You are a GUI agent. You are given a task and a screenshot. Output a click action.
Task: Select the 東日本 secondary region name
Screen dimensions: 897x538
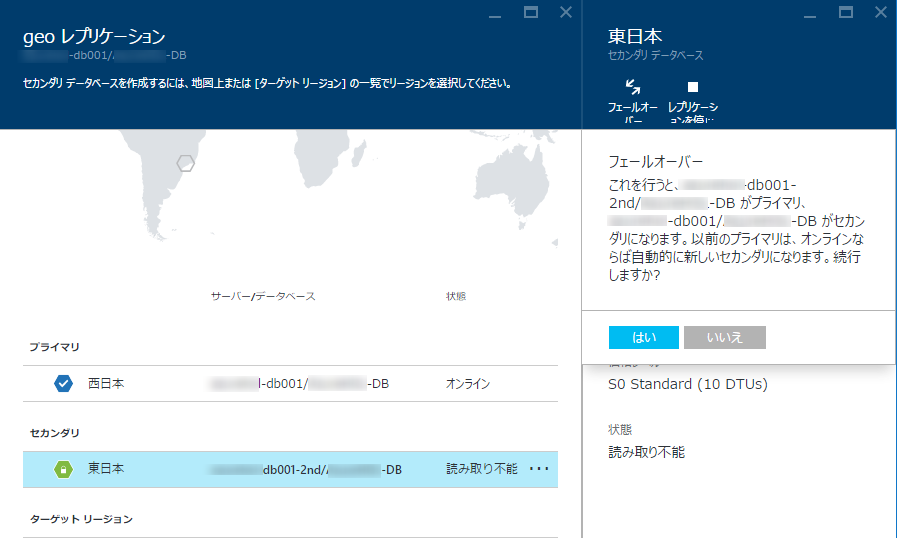pos(106,468)
